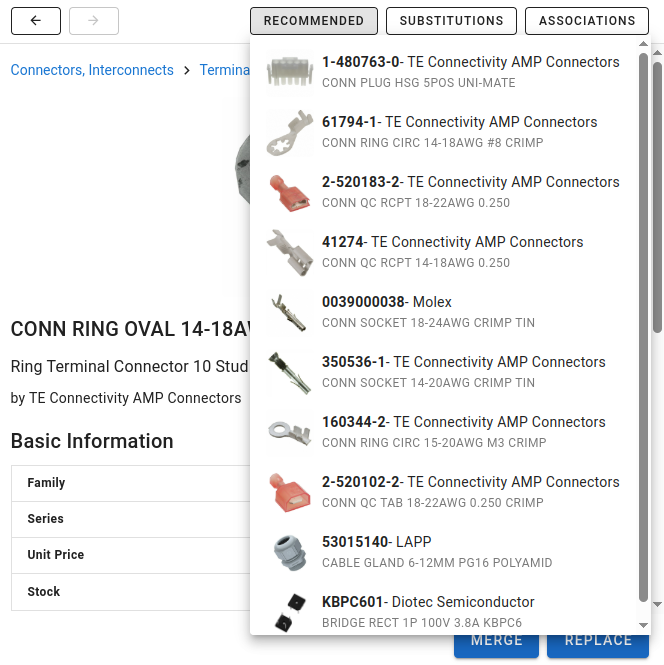The image size is (664, 665).
Task: Select the 350536-1 crimp socket image
Action: [290, 372]
